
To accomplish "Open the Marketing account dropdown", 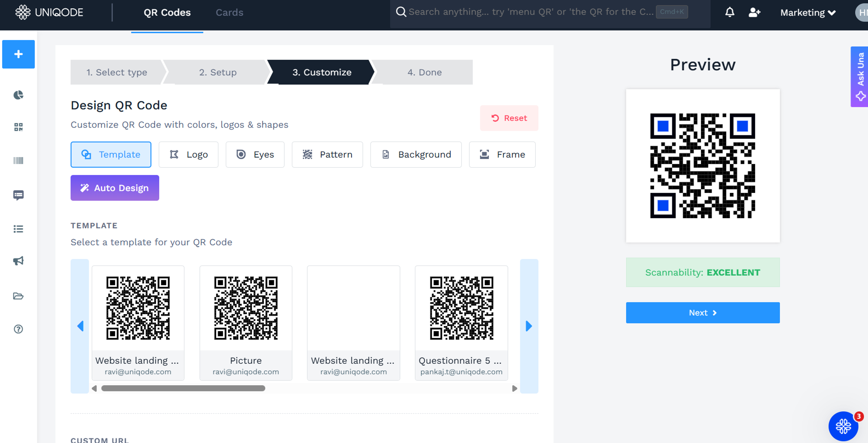I will (808, 12).
